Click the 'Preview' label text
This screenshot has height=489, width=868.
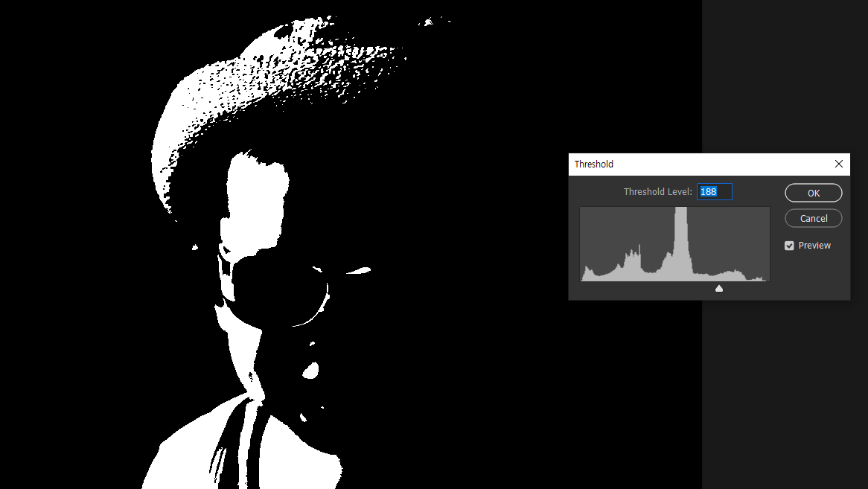(814, 246)
